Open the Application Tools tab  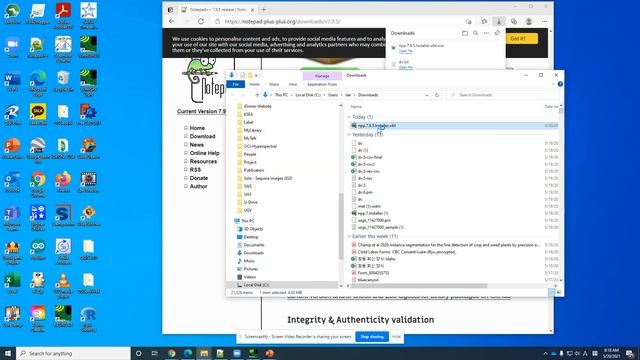point(322,84)
